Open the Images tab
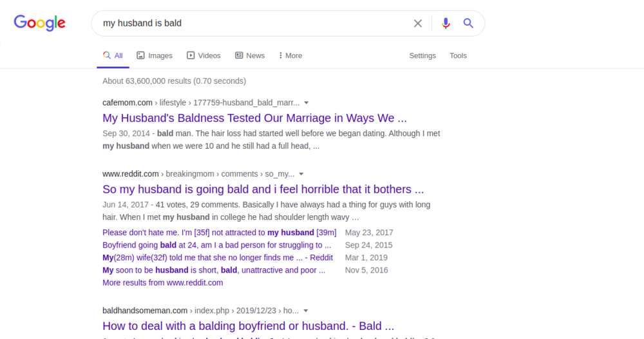 (155, 55)
